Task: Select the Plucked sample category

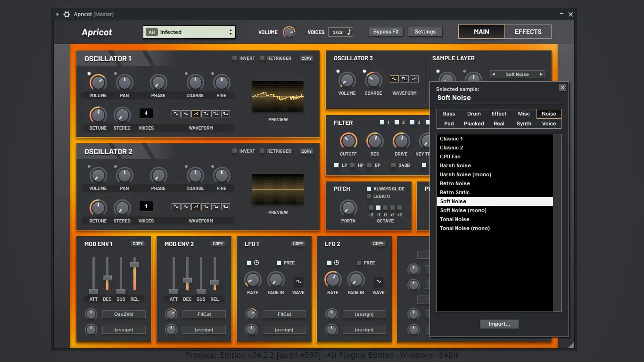Action: (x=474, y=123)
